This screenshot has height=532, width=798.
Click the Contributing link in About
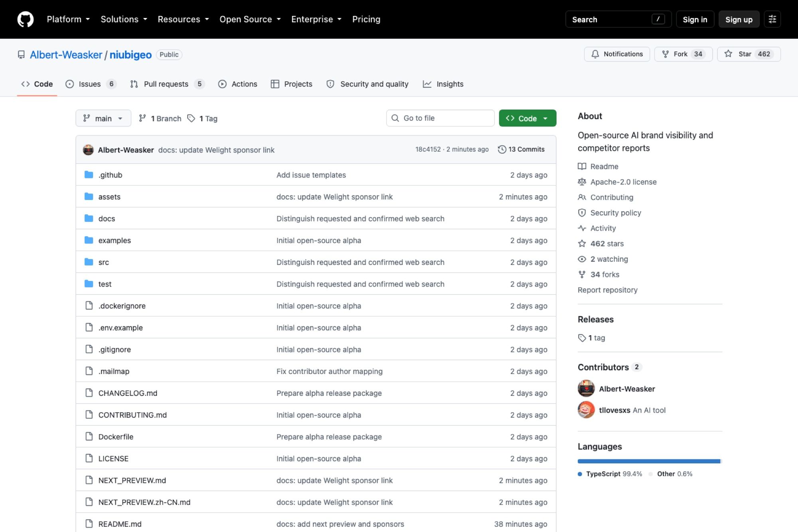click(x=612, y=197)
